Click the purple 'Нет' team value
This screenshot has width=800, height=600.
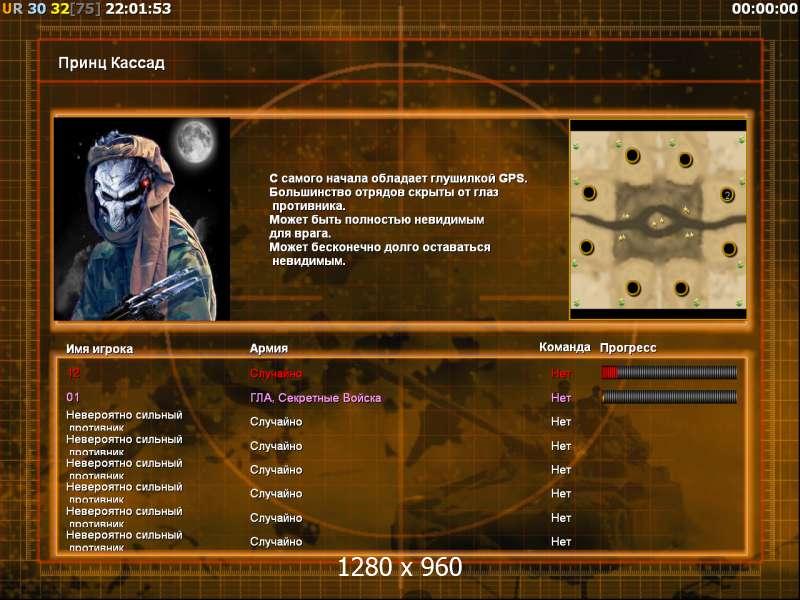pyautogui.click(x=561, y=397)
